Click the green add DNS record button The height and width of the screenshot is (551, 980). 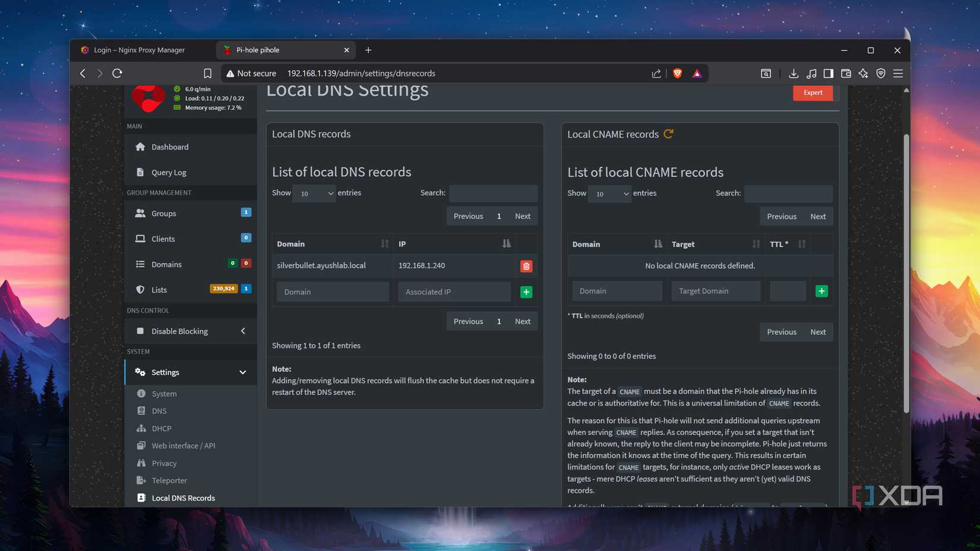click(x=526, y=292)
